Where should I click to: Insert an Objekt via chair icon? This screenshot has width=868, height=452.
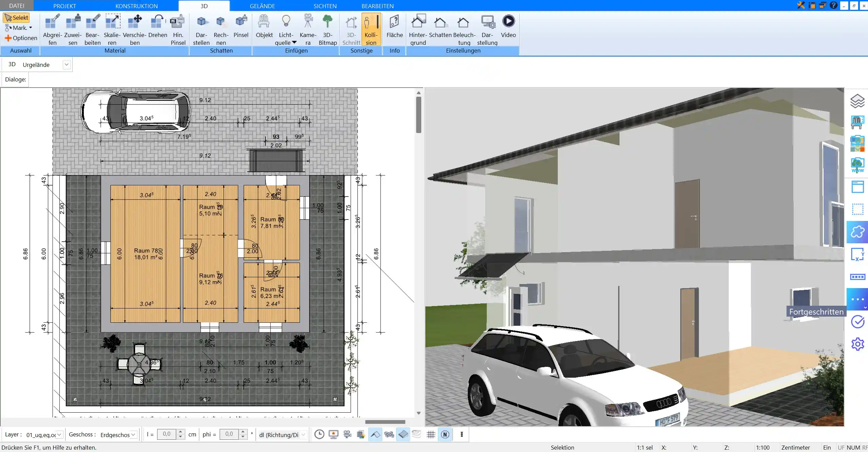coord(264,26)
